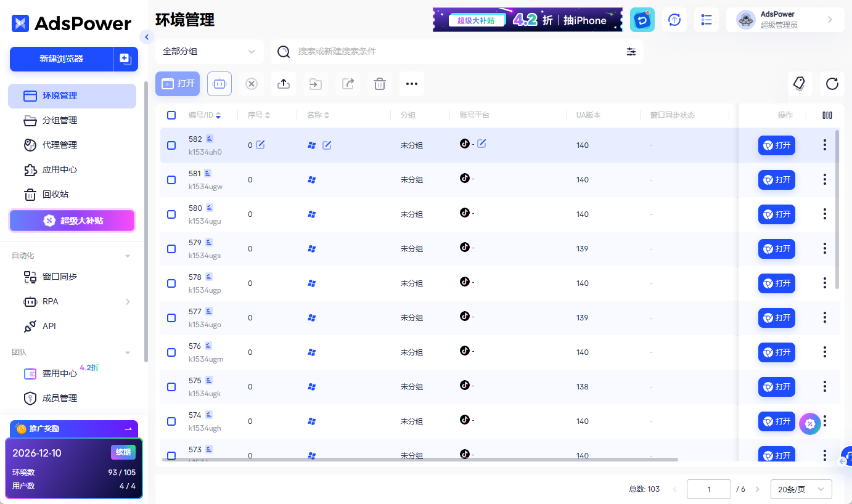Expand the RPA submenu in sidebar
This screenshot has width=852, height=504.
pyautogui.click(x=128, y=302)
